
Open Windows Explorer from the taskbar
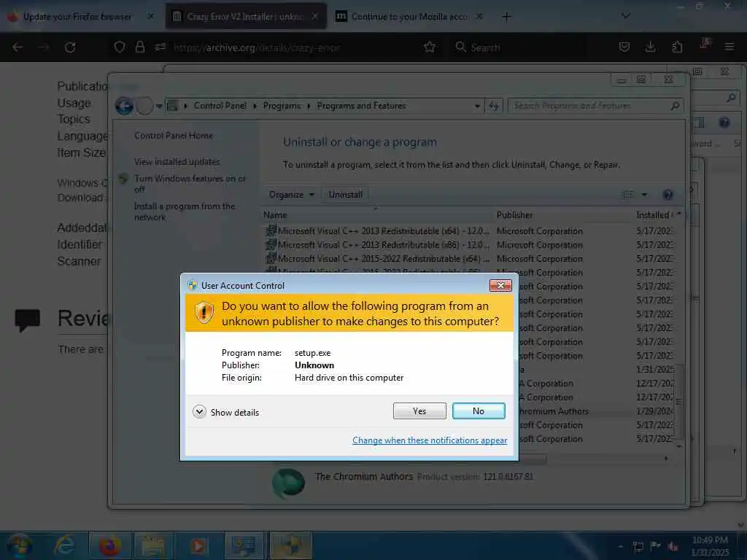click(x=153, y=545)
